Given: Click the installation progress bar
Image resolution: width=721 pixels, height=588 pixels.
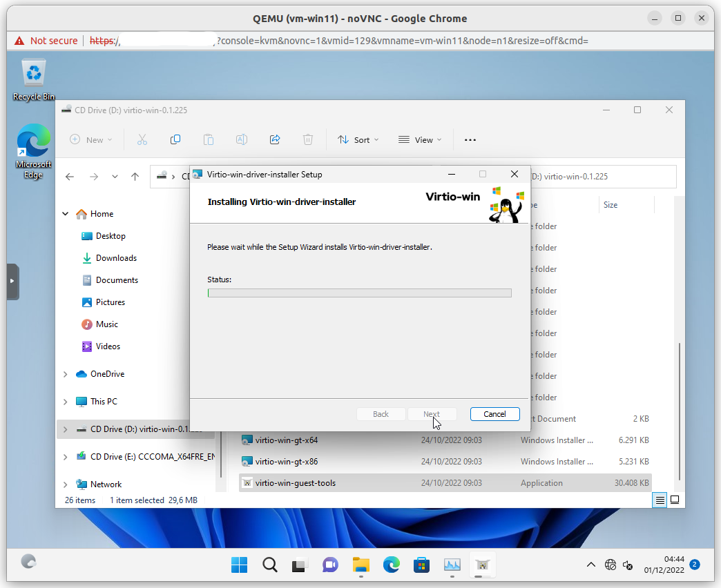Looking at the screenshot, I should [x=360, y=293].
